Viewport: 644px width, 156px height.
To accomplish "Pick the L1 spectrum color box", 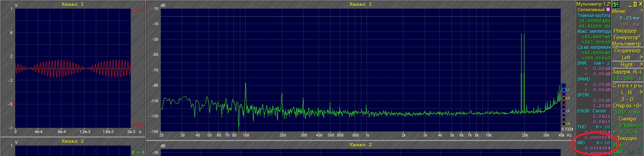I will point(564,90).
